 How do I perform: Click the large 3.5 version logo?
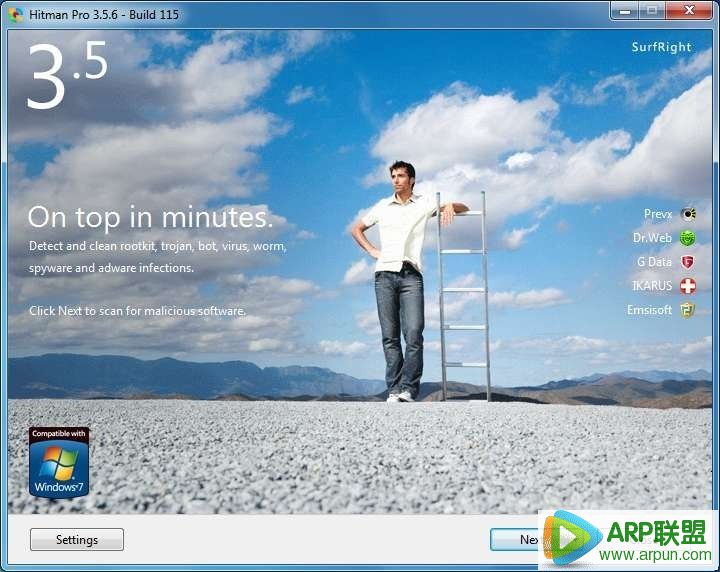click(x=66, y=76)
